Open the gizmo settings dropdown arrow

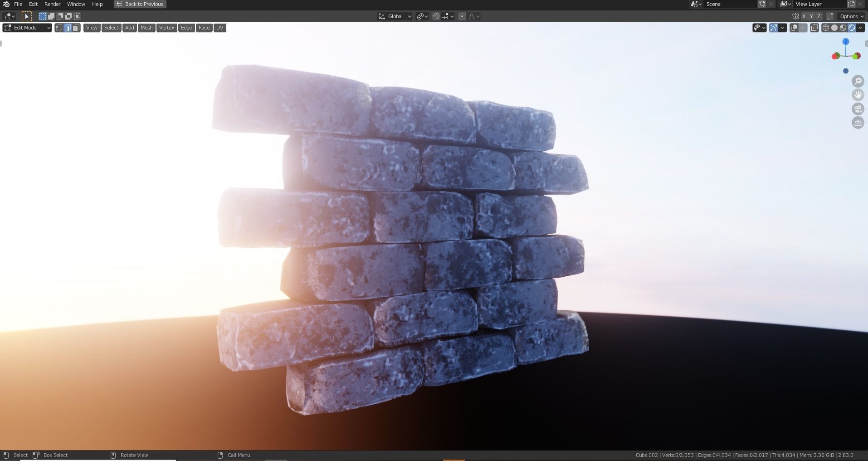click(x=783, y=28)
